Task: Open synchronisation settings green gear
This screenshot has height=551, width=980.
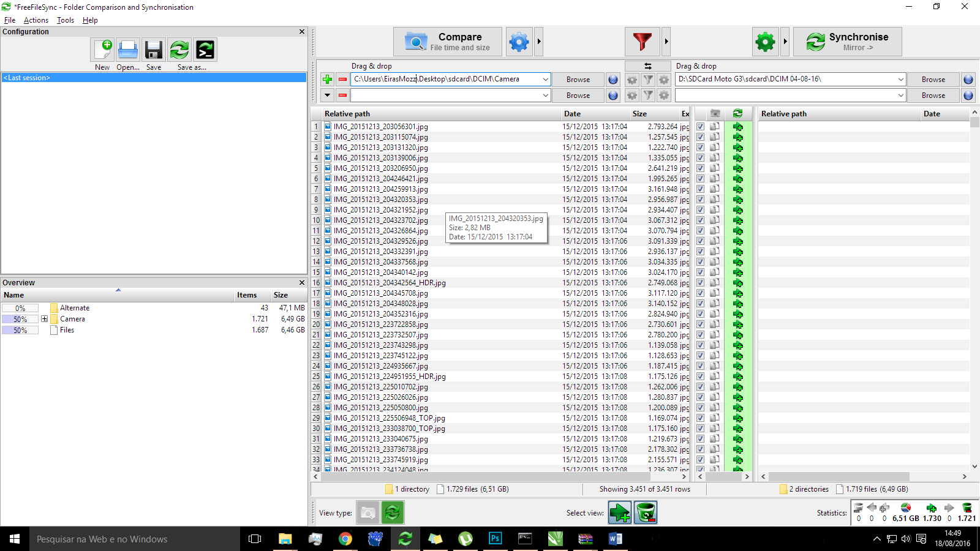Action: click(765, 42)
